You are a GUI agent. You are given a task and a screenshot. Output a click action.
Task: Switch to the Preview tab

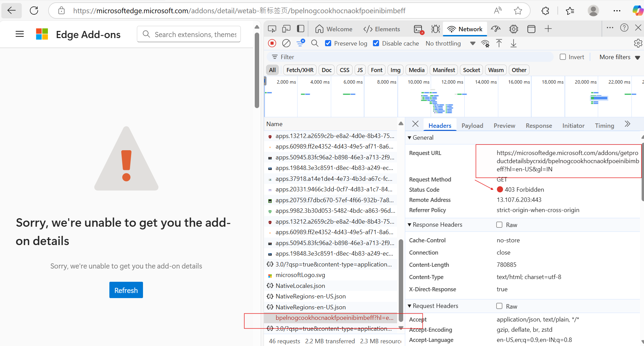click(x=504, y=125)
